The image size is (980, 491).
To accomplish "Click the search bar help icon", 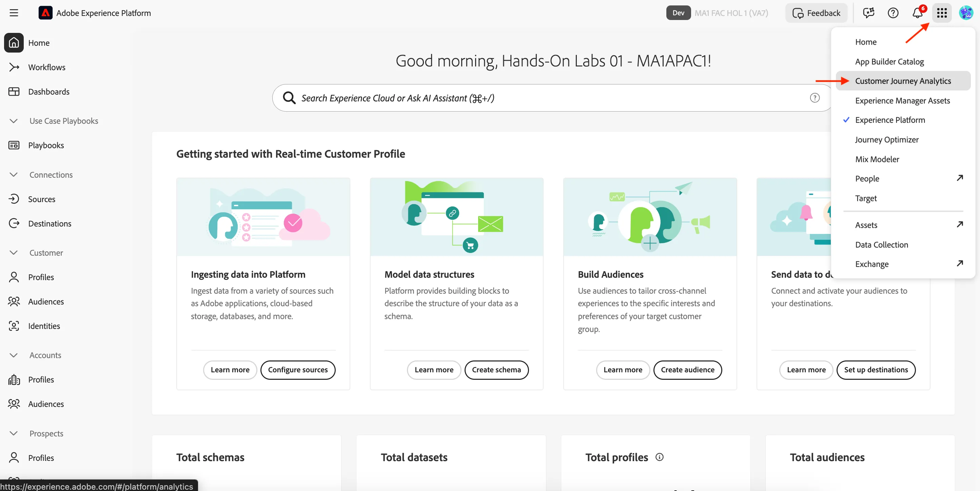I will click(815, 98).
